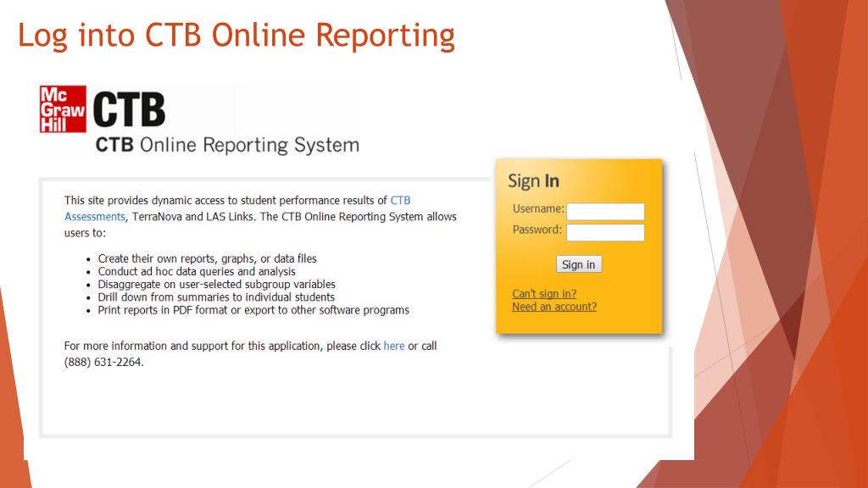The width and height of the screenshot is (868, 488).
Task: Click the phone number (888) 631-2264
Action: pyautogui.click(x=103, y=363)
